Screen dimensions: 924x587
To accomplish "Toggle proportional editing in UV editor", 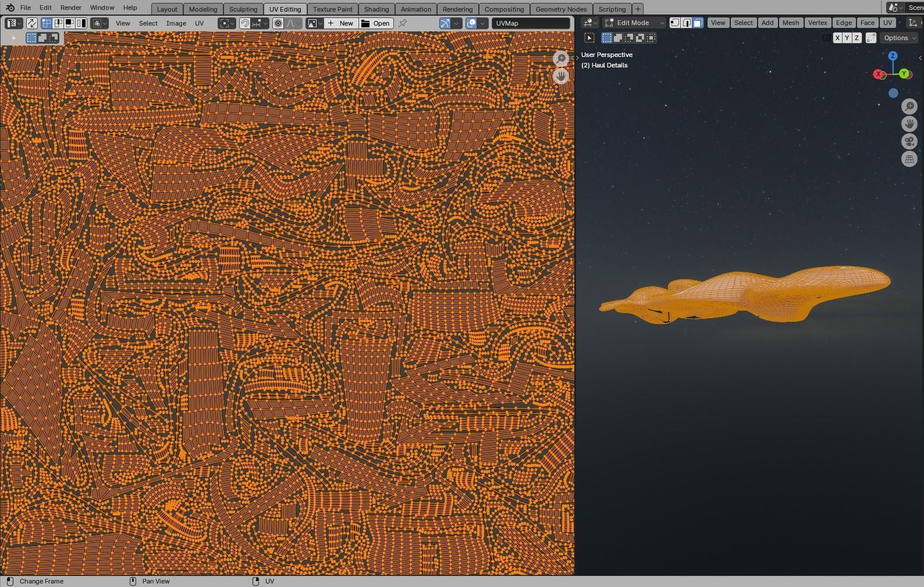I will (x=278, y=23).
